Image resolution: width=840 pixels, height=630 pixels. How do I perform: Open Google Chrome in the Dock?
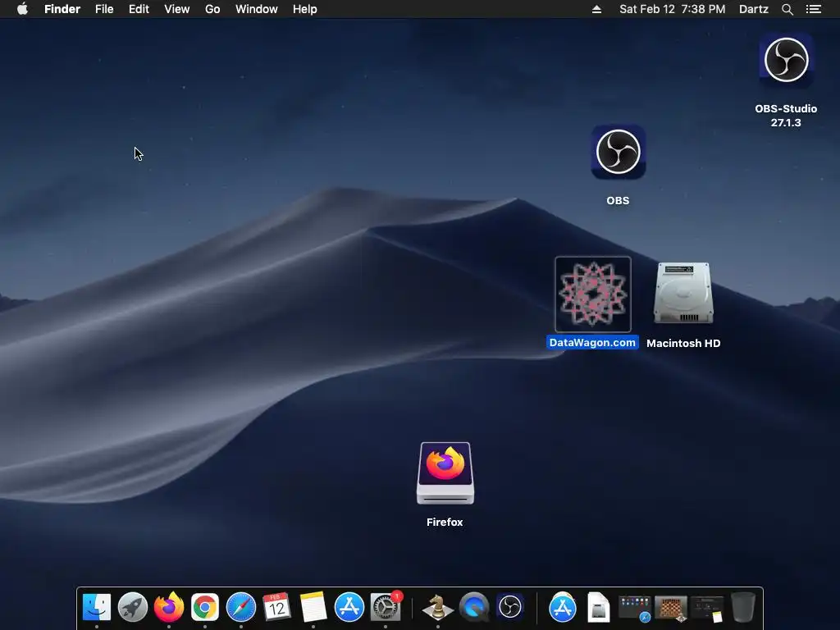click(x=205, y=607)
